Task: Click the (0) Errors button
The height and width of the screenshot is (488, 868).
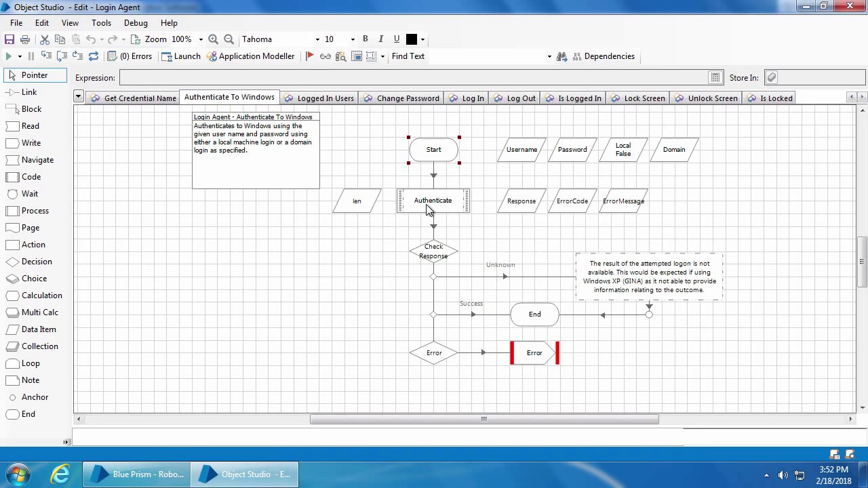Action: 130,56
